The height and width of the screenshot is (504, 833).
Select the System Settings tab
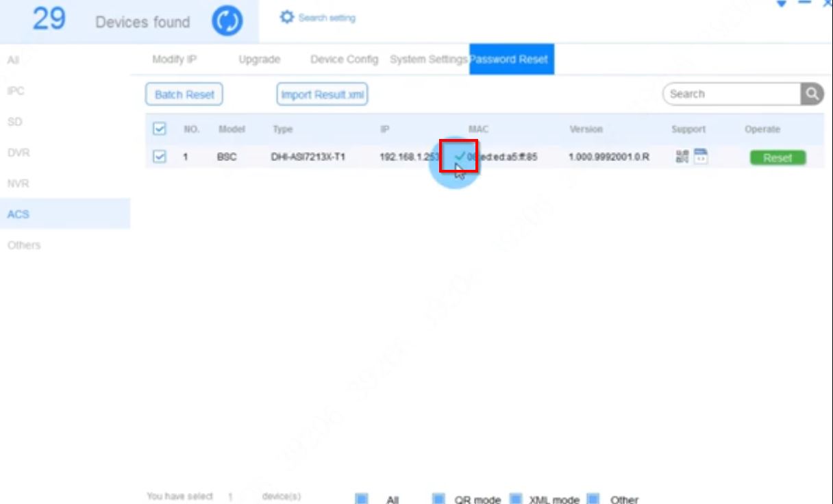429,60
